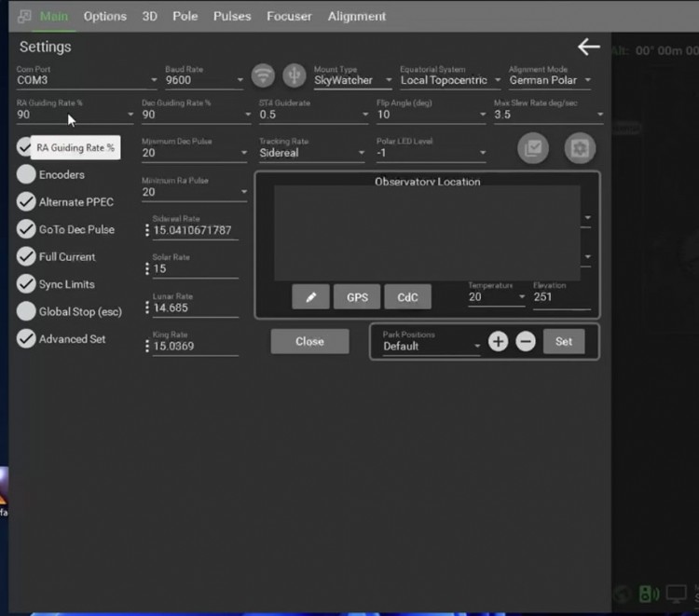Click the minus icon beside Park Positions
Screen dimensions: 699x616
click(x=526, y=341)
